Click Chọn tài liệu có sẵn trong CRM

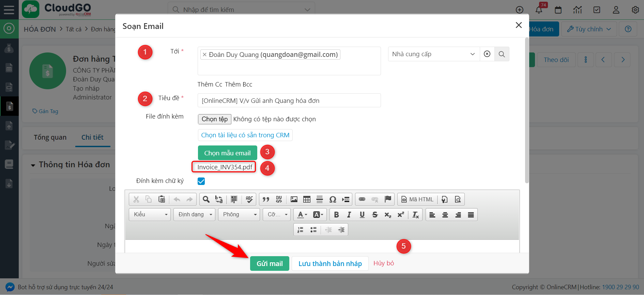[x=245, y=135]
